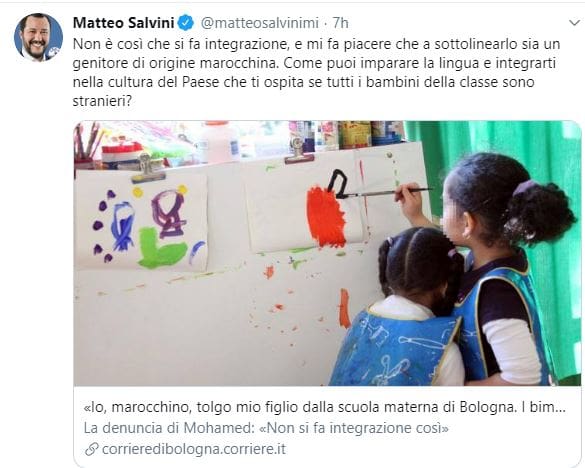Click the red painted patch in photo

pos(326,217)
